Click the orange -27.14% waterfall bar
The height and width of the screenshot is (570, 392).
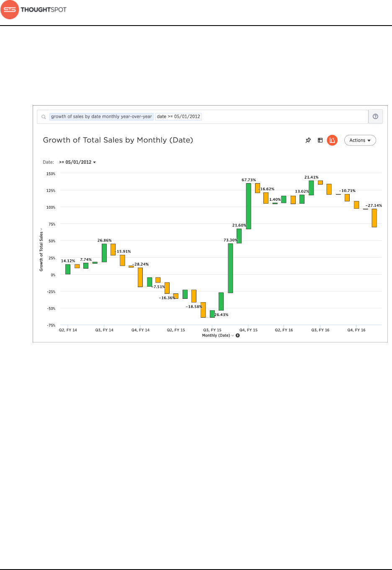[374, 218]
